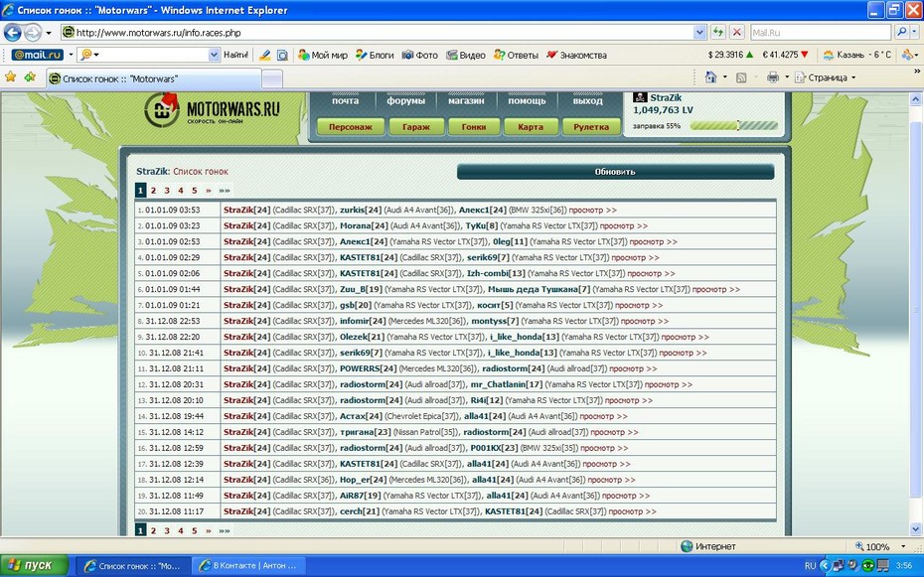Open просмотр link for race 31.12.08 22:53
Screen dimensions: 924x577
(x=644, y=321)
